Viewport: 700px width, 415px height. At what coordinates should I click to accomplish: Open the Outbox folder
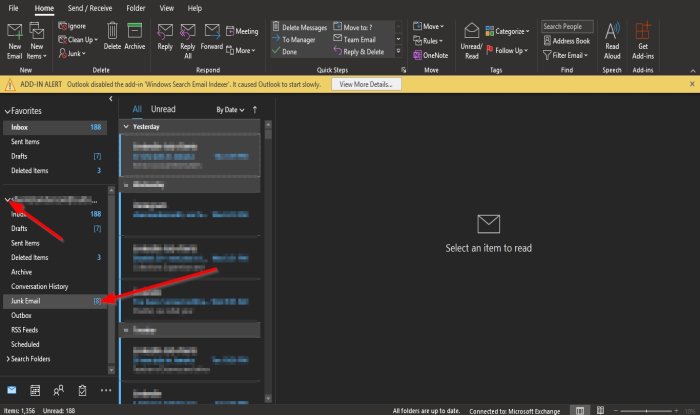[x=55, y=315]
